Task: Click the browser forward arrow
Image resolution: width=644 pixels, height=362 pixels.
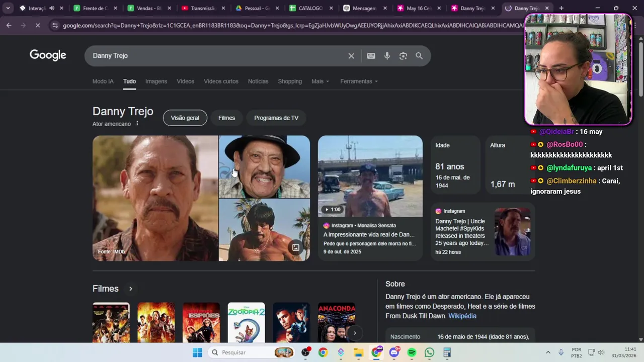Action: [23, 25]
